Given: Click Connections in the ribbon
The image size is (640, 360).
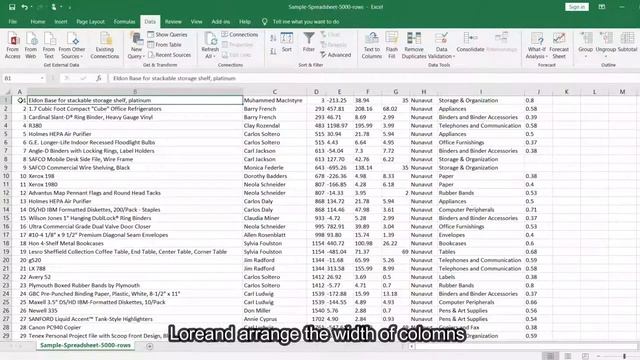Looking at the screenshot, I should coord(240,35).
